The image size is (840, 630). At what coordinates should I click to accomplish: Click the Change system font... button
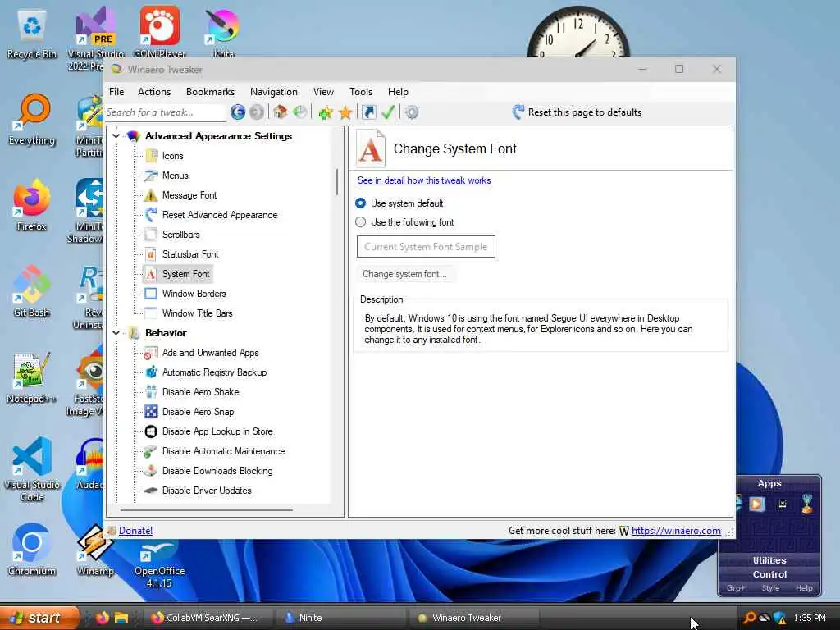tap(405, 274)
